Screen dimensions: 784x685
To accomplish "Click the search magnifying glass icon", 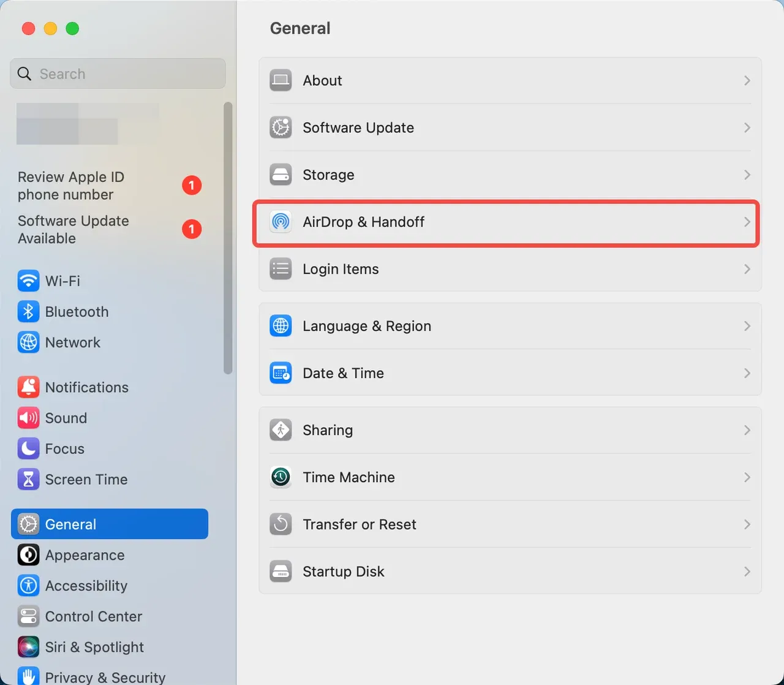I will [x=24, y=74].
